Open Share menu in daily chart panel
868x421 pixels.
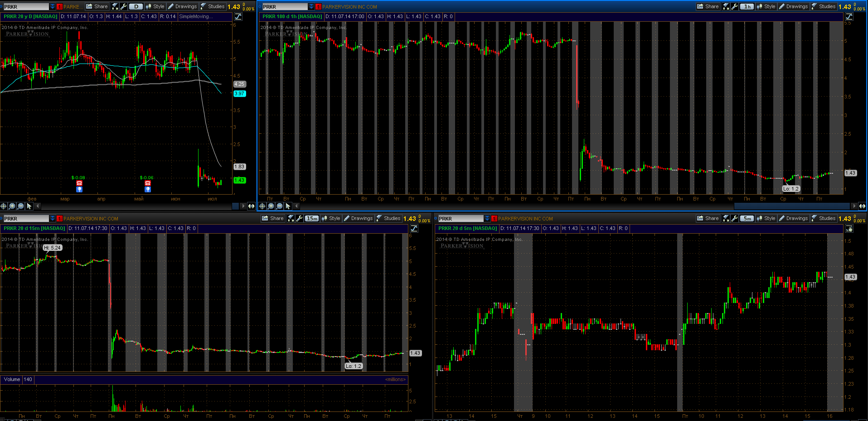pos(97,6)
